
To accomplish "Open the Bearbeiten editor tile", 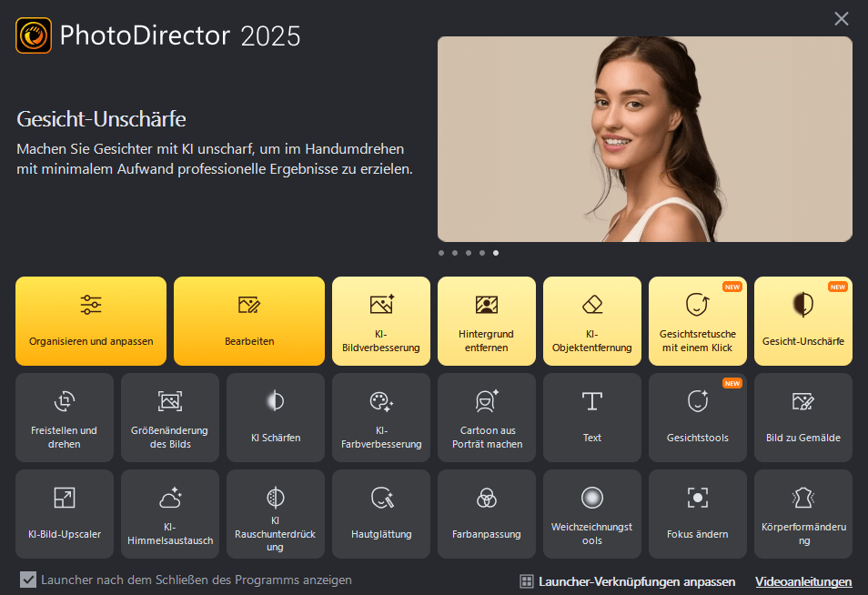I will coord(248,320).
